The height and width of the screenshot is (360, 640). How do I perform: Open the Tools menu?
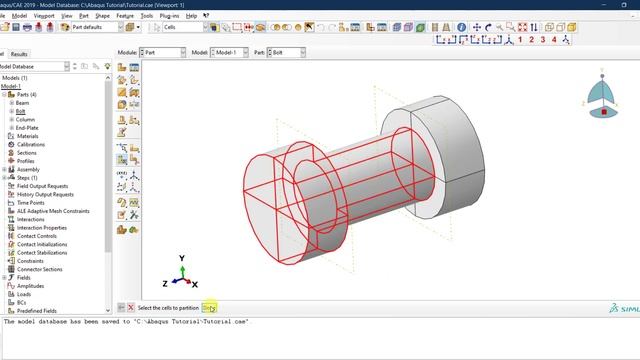click(x=147, y=16)
